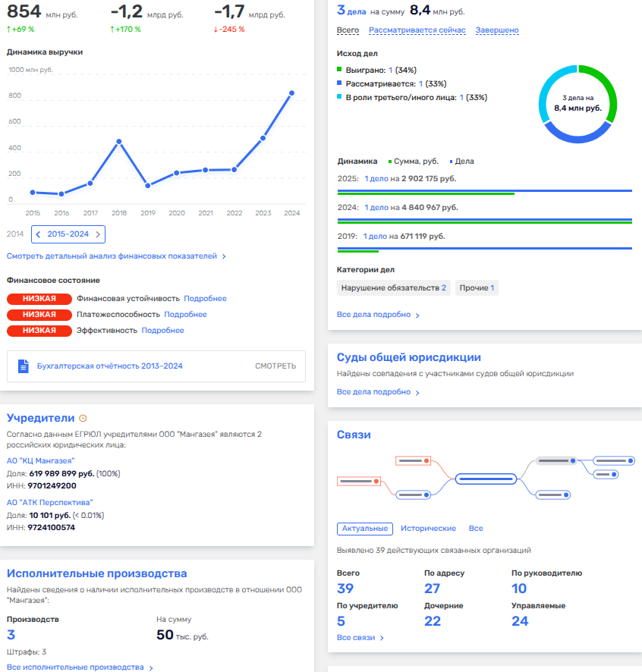This screenshot has width=642, height=672.
Task: Expand Все дела подробно under Категории дел
Action: (x=377, y=315)
